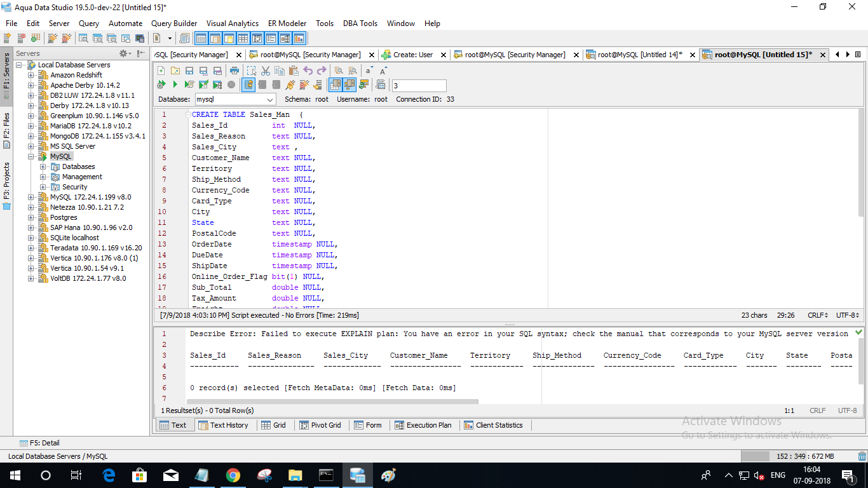Open the F5: Detail panel
This screenshot has height=488, width=868.
pos(39,443)
